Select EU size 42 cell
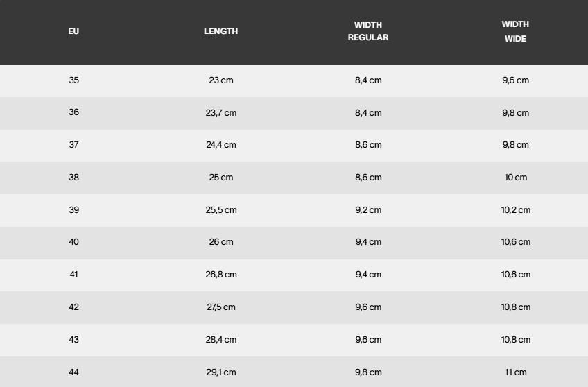The image size is (588, 387). click(x=74, y=307)
